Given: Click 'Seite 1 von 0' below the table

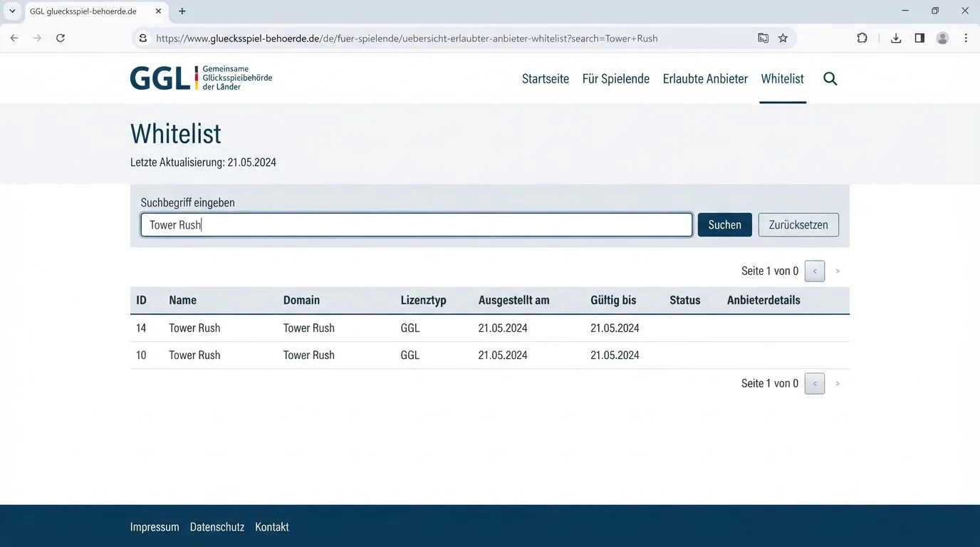Looking at the screenshot, I should pyautogui.click(x=770, y=384).
